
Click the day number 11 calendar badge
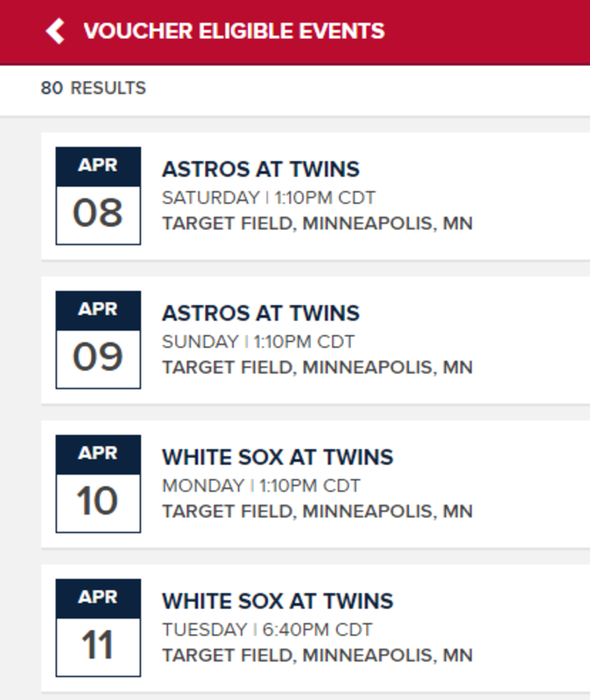98,645
